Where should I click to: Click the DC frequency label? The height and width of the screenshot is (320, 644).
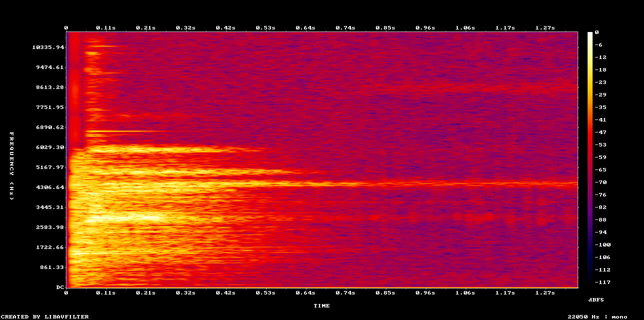click(59, 287)
